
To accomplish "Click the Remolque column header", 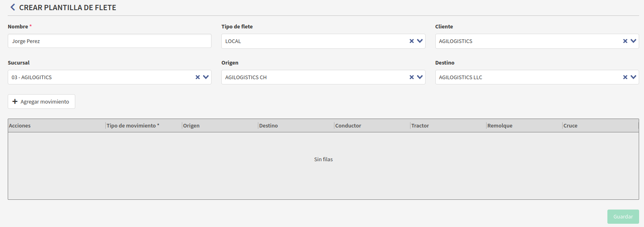I will pos(500,126).
